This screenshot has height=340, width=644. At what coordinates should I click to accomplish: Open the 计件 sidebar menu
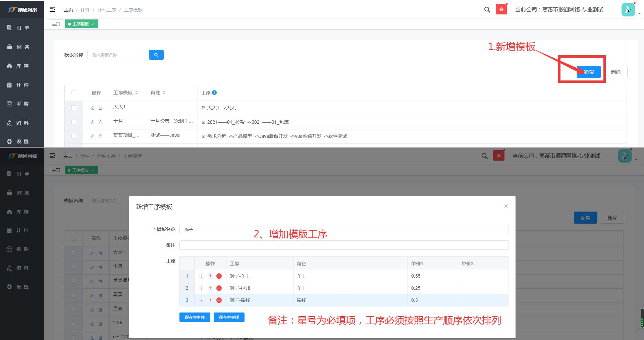22,85
